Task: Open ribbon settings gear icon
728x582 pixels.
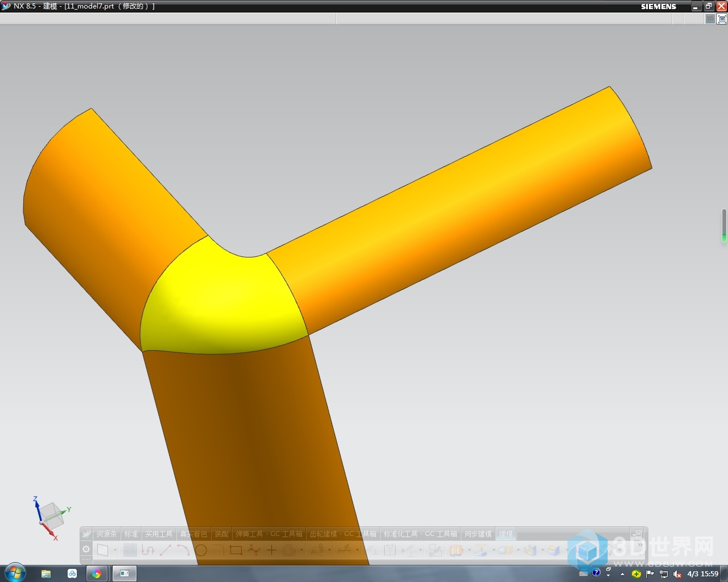Action: click(86, 549)
